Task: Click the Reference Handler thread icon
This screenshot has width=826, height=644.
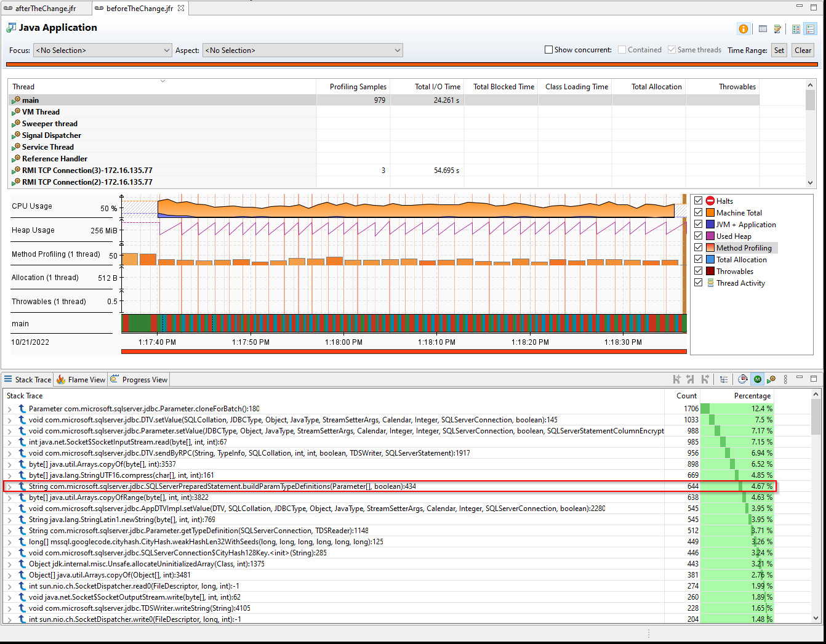Action: pyautogui.click(x=16, y=158)
